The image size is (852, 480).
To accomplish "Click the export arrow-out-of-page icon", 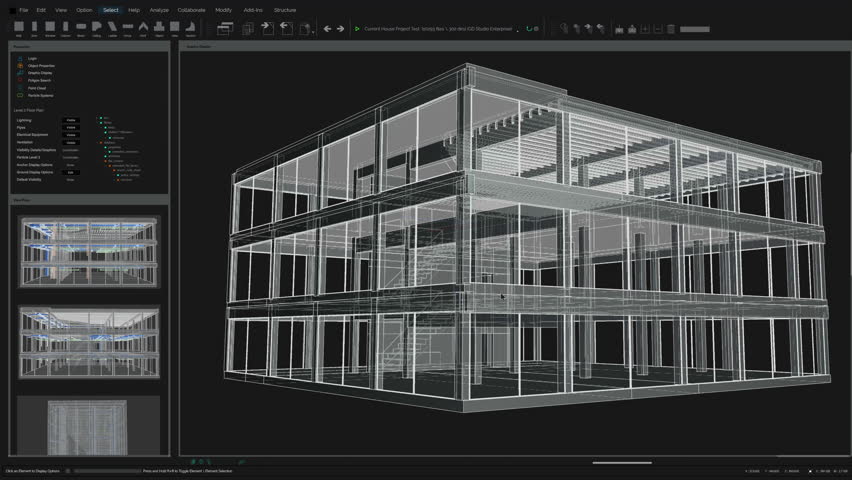I will [286, 28].
